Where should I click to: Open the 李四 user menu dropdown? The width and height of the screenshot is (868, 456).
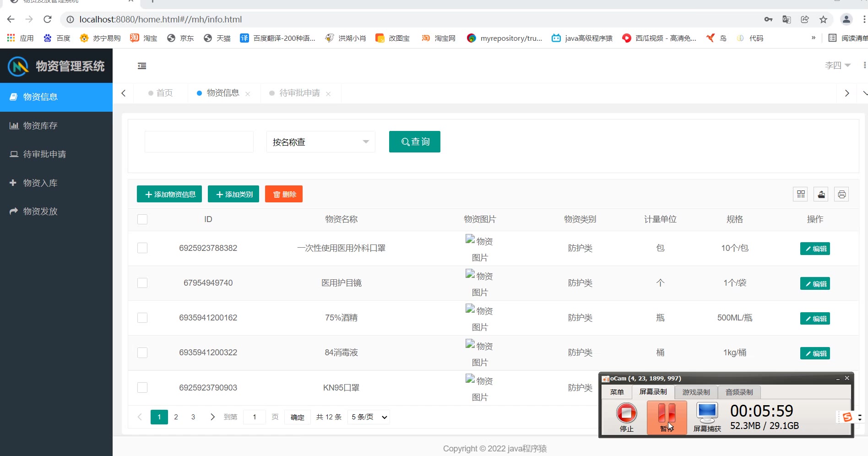point(837,65)
